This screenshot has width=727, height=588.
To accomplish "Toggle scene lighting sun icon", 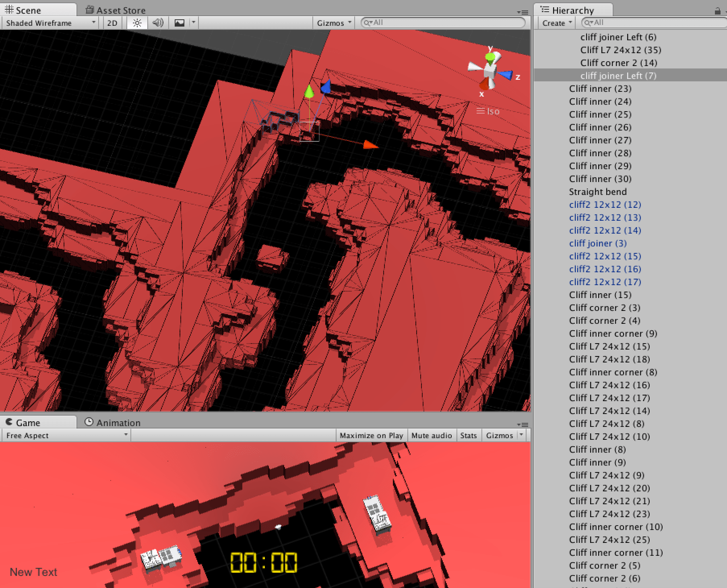I will (x=137, y=23).
